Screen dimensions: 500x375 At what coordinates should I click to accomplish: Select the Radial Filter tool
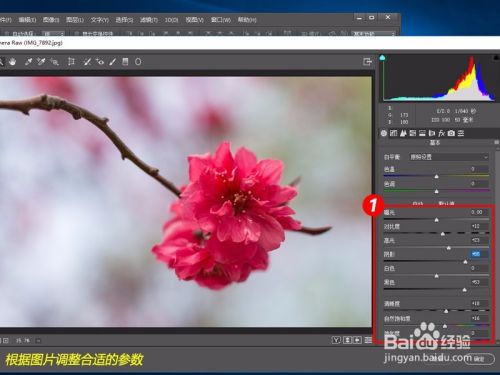[138, 62]
